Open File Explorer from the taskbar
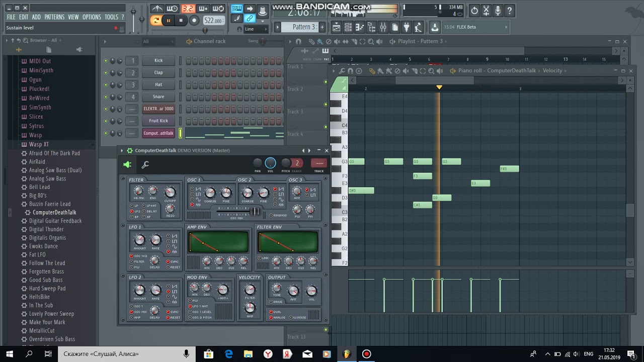The height and width of the screenshot is (362, 644). [248, 354]
